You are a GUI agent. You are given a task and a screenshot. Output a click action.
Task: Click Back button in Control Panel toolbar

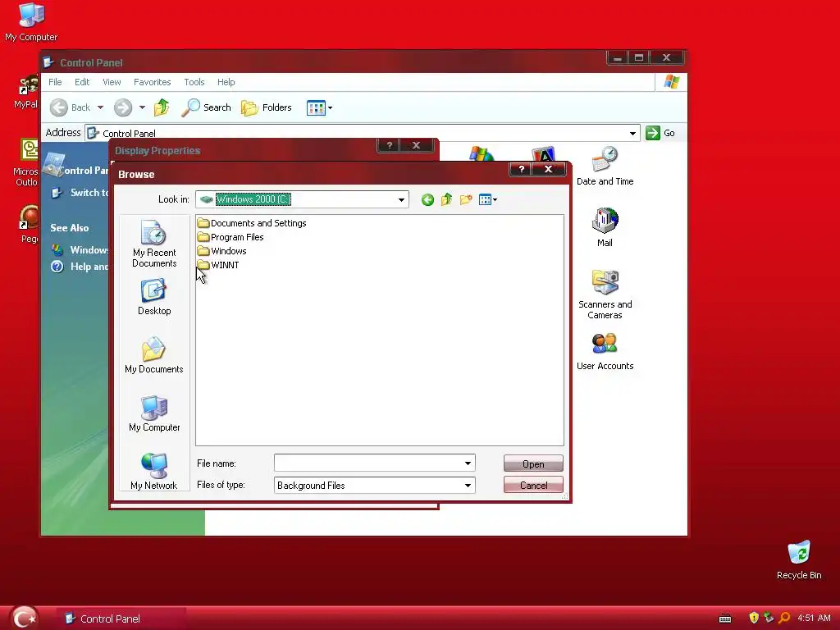coord(71,107)
